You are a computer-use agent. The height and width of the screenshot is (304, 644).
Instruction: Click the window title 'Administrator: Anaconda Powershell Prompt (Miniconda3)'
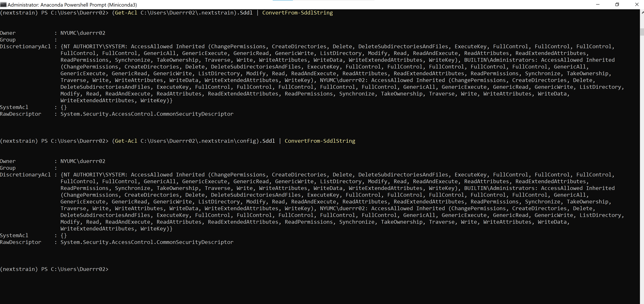(72, 5)
